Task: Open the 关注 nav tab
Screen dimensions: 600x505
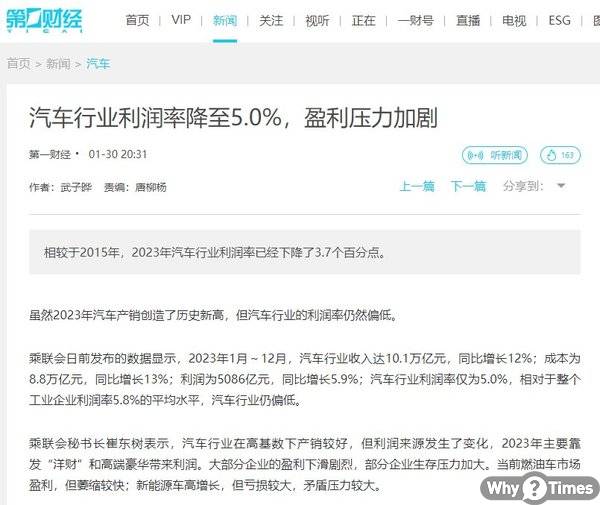Action: pyautogui.click(x=271, y=20)
